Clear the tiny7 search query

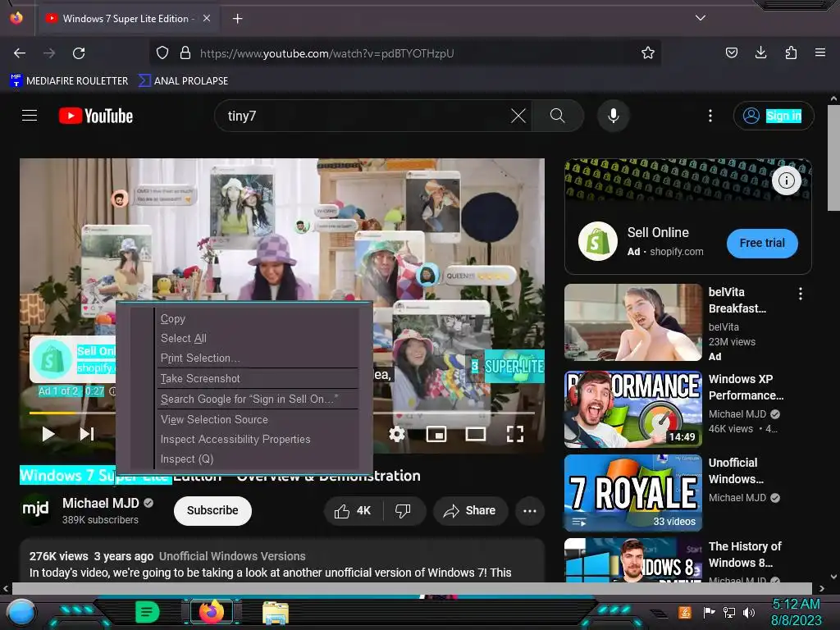(x=518, y=116)
